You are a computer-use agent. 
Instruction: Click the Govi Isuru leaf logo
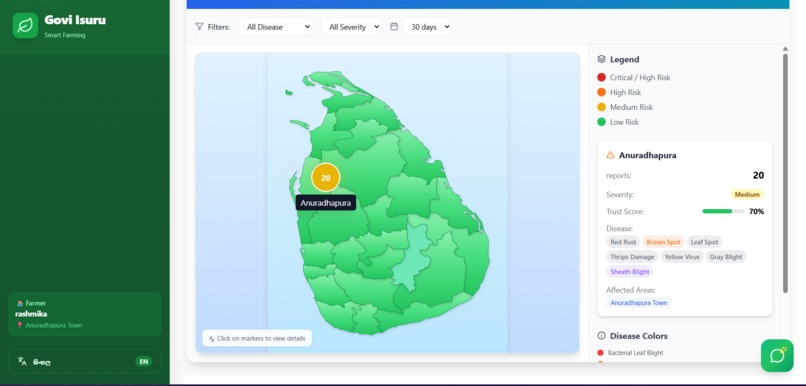25,26
